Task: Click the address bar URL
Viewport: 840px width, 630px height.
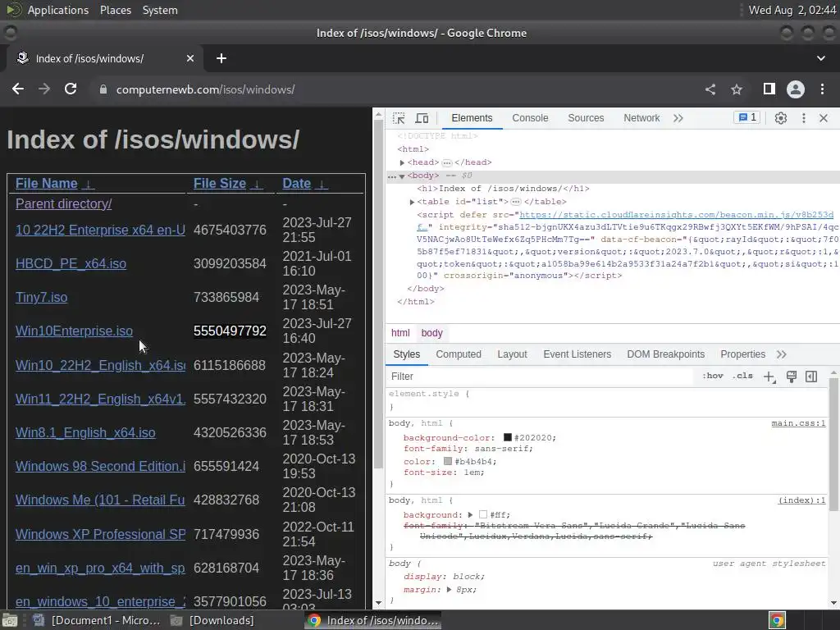Action: click(205, 89)
